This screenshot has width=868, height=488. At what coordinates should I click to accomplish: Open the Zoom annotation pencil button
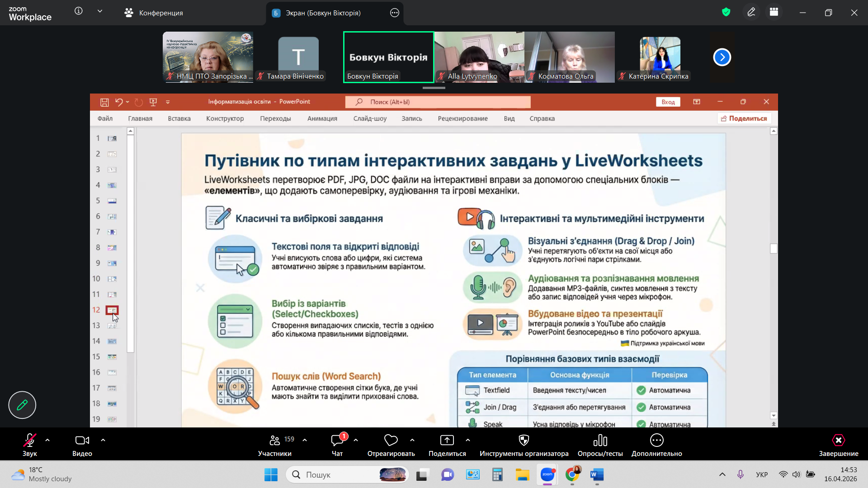[22, 405]
